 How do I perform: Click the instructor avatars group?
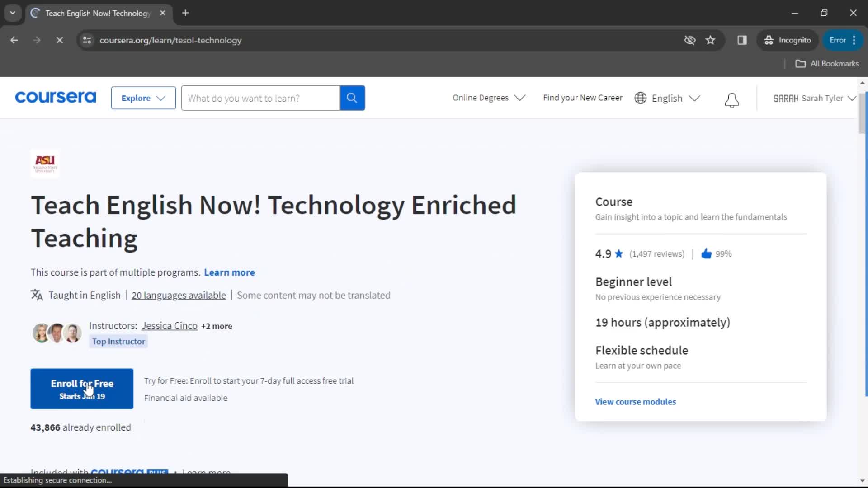tap(57, 333)
